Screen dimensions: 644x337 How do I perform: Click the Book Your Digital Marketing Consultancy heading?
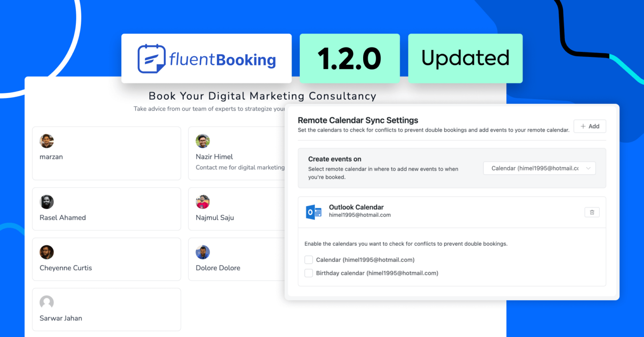point(262,96)
